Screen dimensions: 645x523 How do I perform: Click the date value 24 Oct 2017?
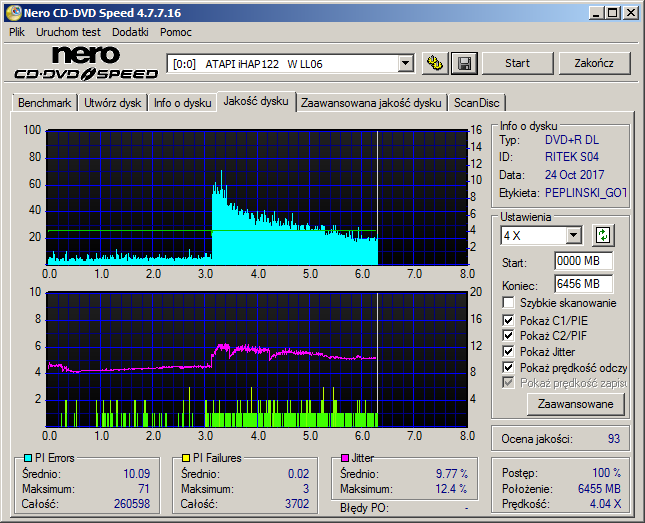pyautogui.click(x=574, y=175)
